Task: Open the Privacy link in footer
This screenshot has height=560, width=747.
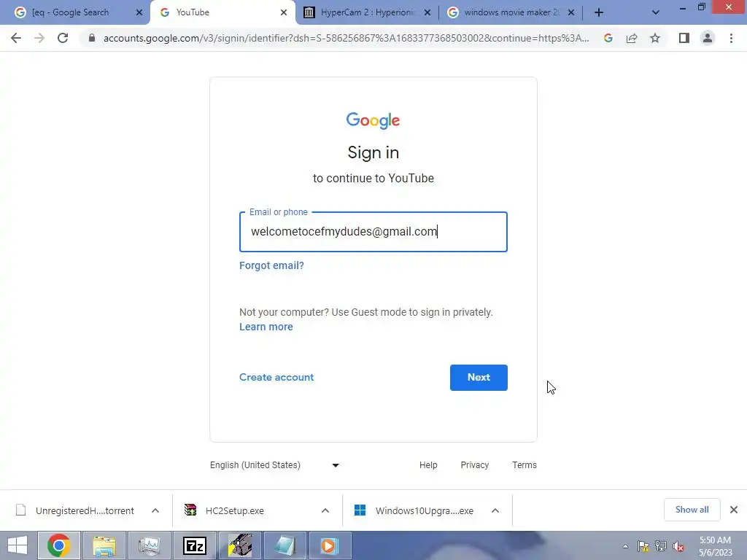Action: 474,465
